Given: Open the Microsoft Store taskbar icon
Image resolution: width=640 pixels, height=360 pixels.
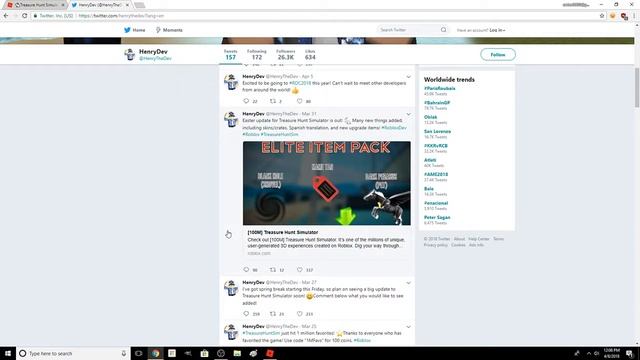Looking at the screenshot, I should pos(204,353).
